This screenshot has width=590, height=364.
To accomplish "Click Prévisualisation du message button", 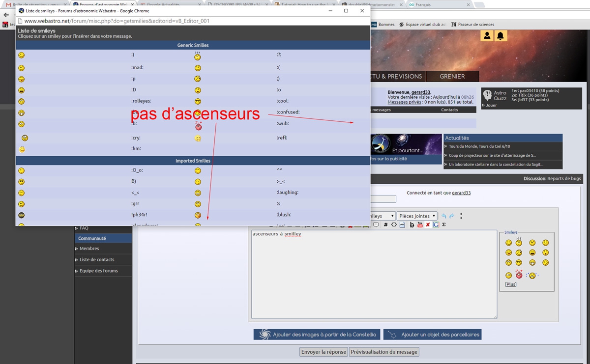I will (x=384, y=352).
